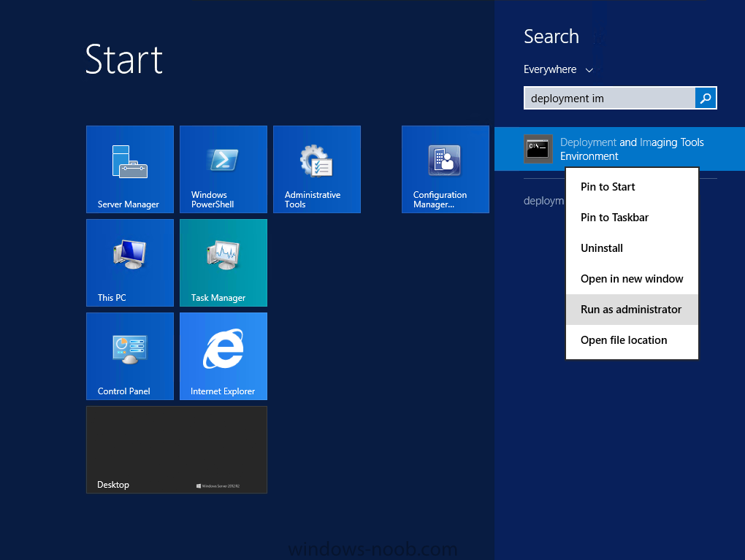Screen dimensions: 745x560
Task: Choose Open file location
Action: 632,340
